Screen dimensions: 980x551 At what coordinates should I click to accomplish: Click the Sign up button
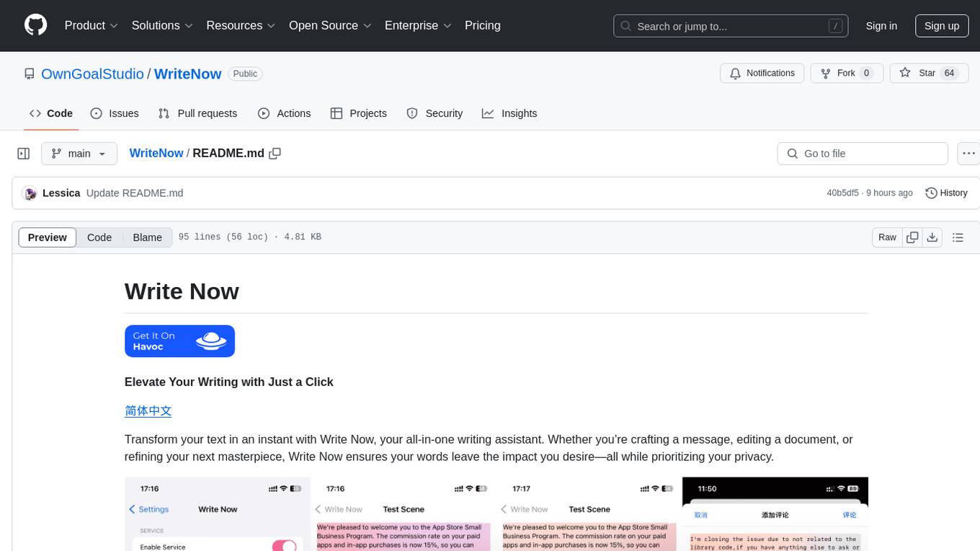point(942,26)
